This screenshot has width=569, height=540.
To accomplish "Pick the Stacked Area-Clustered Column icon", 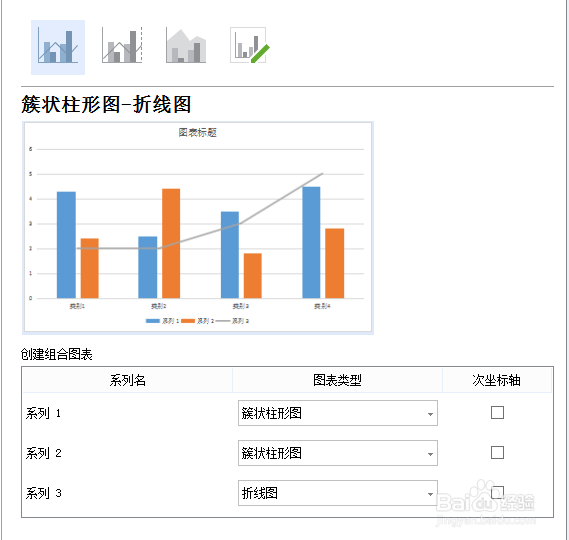I will coord(186,45).
